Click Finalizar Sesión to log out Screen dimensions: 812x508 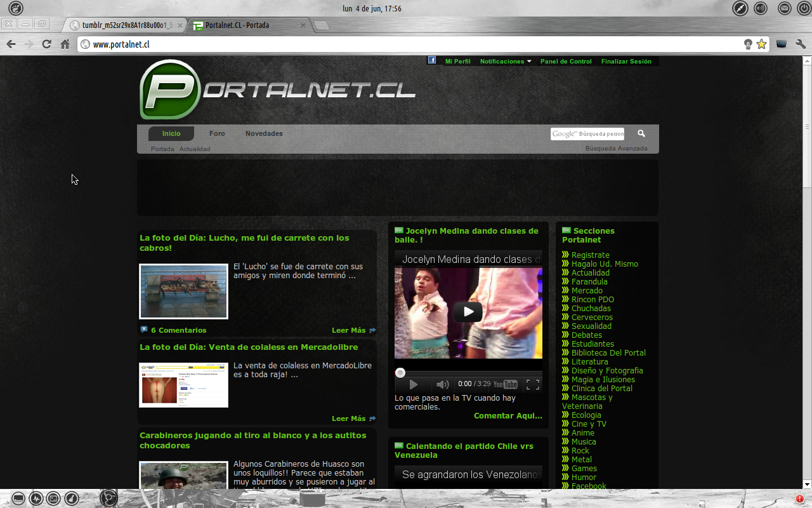[x=626, y=62]
